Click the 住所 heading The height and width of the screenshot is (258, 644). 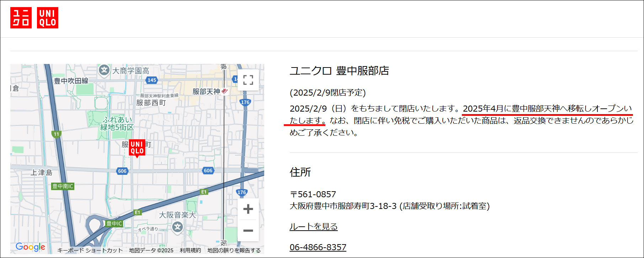point(300,172)
